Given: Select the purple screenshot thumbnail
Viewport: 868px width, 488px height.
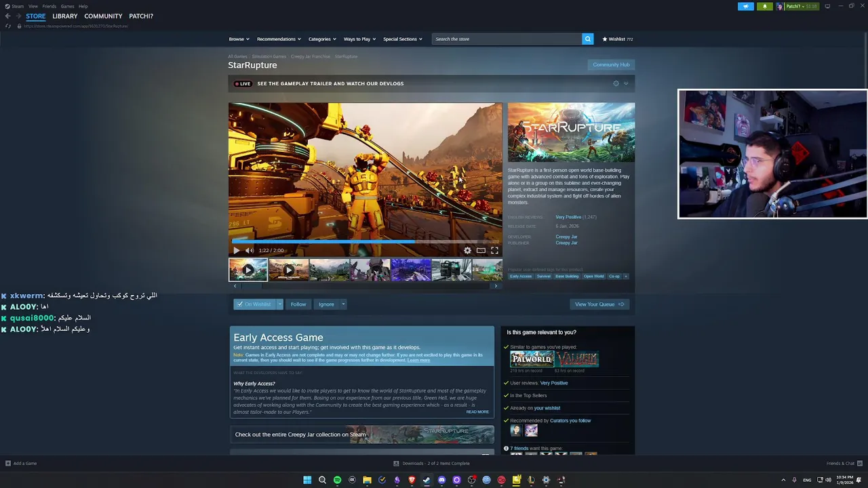Looking at the screenshot, I should [x=411, y=270].
